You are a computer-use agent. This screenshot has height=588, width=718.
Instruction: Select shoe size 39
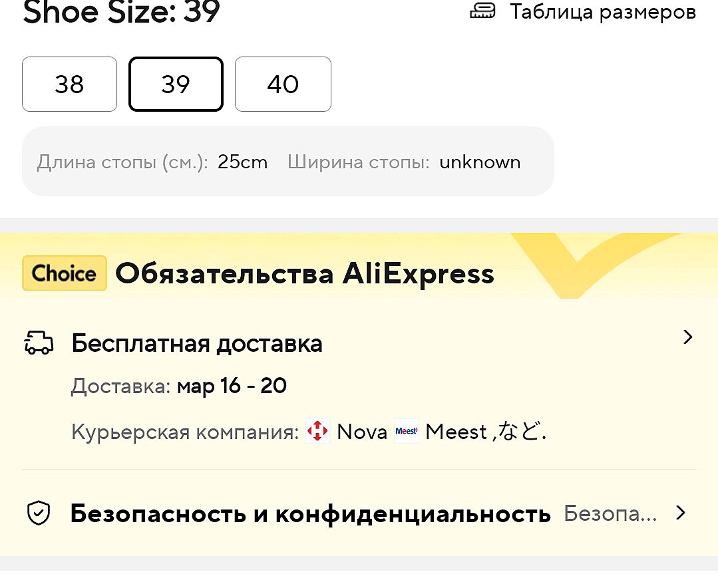pos(176,84)
